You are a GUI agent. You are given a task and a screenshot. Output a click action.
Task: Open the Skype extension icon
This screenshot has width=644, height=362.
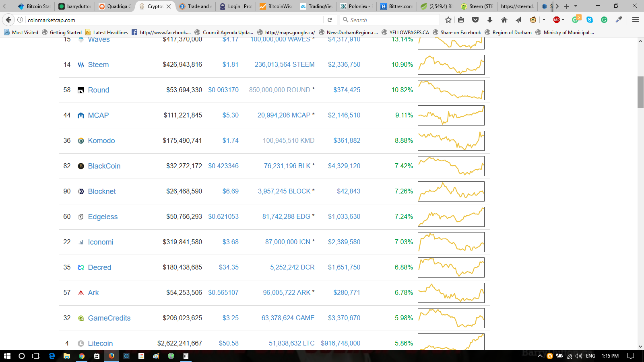point(590,20)
